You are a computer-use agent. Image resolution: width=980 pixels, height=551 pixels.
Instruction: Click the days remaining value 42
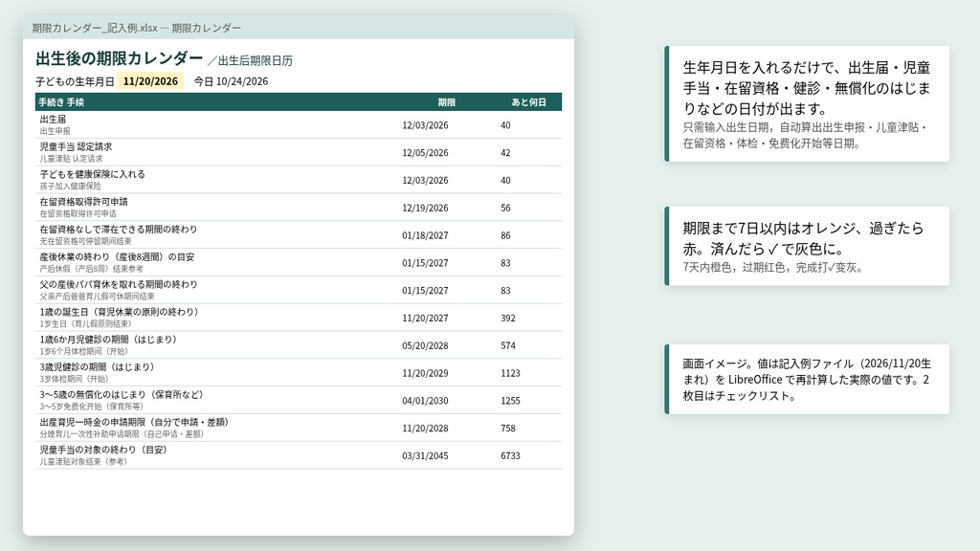pos(505,152)
